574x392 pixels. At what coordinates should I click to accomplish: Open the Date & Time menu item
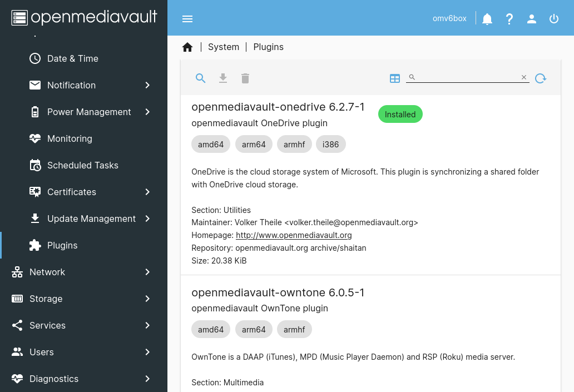pyautogui.click(x=83, y=58)
